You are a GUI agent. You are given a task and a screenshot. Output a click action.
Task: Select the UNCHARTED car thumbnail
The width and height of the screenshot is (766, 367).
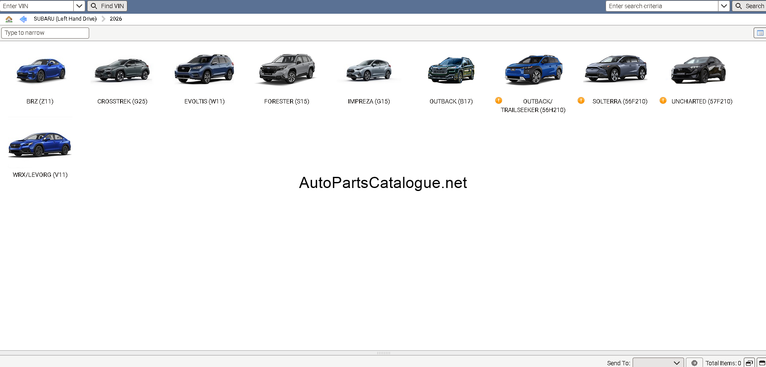tap(698, 70)
